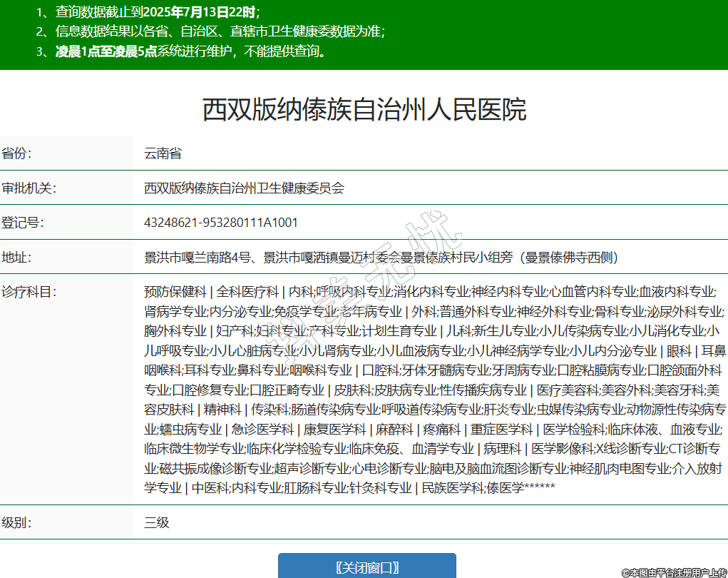The image size is (728, 578).
Task: Click 预防保健科 in the departments list
Action: pyautogui.click(x=175, y=292)
